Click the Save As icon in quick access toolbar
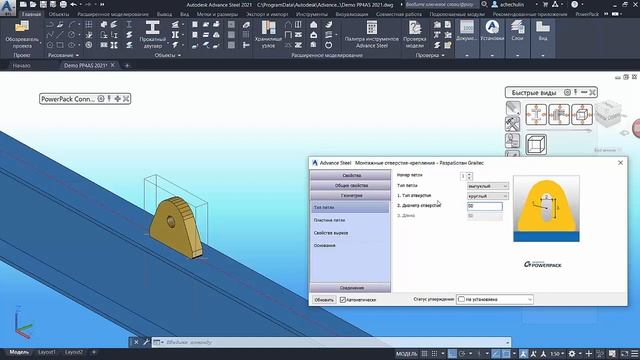Image resolution: width=640 pixels, height=360 pixels. click(53, 4)
